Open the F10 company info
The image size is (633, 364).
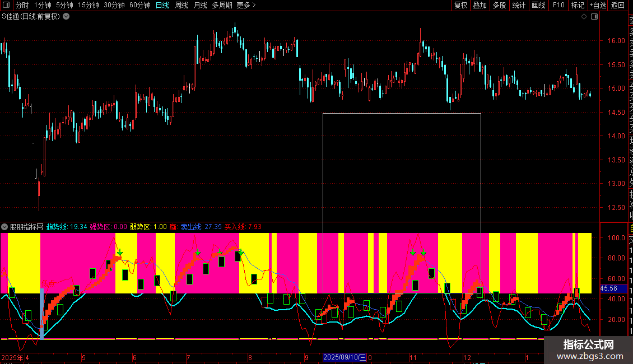point(558,5)
